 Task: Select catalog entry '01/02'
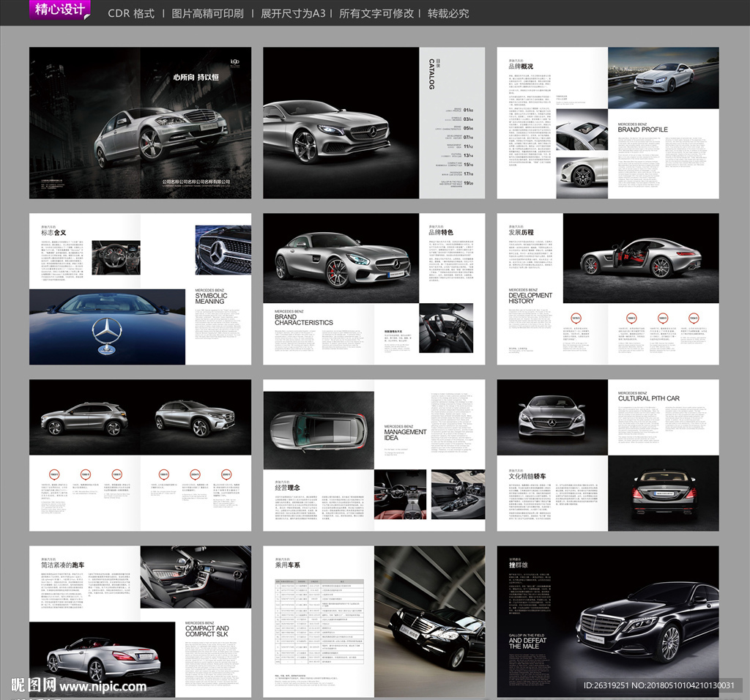point(468,110)
